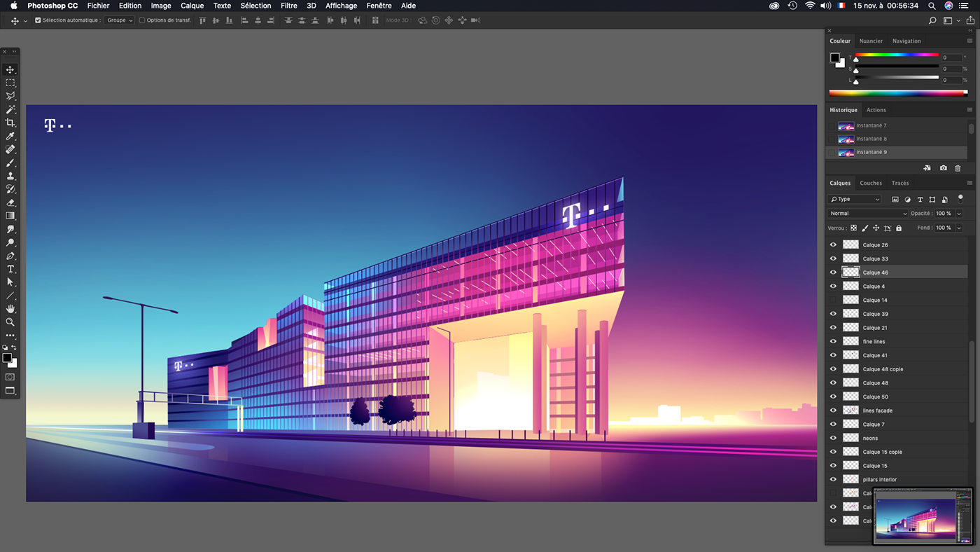Viewport: 980px width, 552px height.
Task: Activate the Eraser tool
Action: [10, 202]
